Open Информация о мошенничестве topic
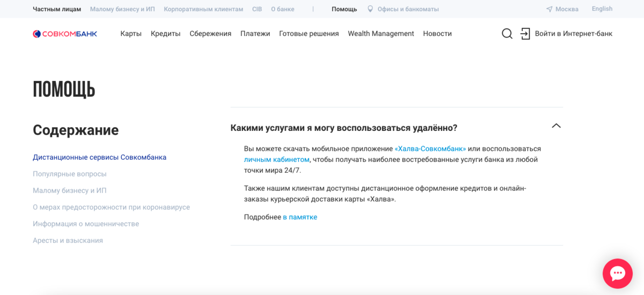The height and width of the screenshot is (295, 644). 86,224
